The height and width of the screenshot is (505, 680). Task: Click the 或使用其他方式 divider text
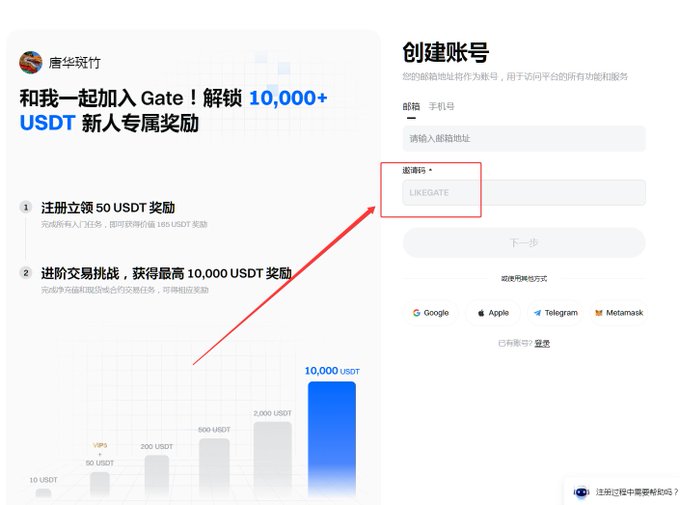click(x=524, y=279)
